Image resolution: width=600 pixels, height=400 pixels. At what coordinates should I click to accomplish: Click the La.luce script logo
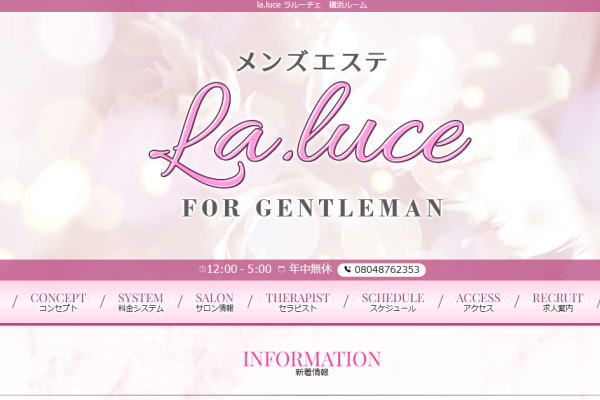(x=310, y=134)
